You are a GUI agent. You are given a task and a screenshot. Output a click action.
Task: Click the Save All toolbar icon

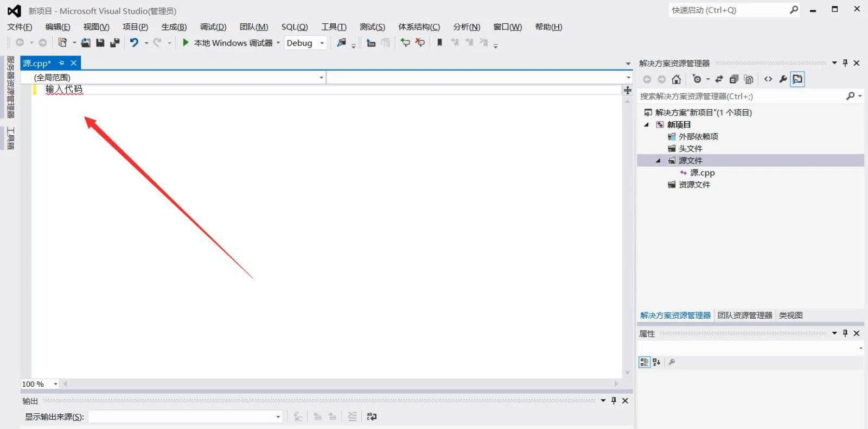114,42
